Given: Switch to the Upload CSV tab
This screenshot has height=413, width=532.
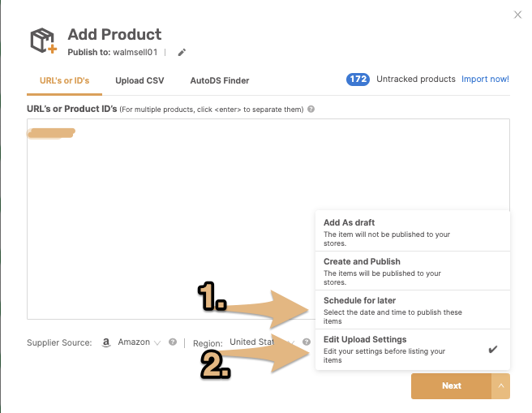Looking at the screenshot, I should tap(139, 81).
